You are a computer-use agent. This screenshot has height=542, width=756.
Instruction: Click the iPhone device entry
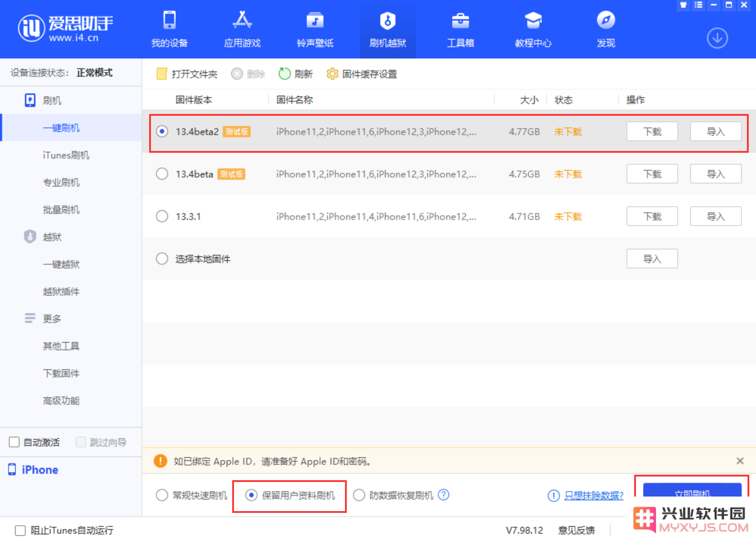33,470
